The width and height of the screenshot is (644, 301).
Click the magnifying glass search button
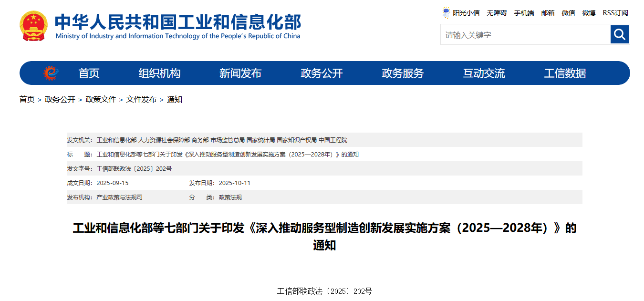click(619, 34)
